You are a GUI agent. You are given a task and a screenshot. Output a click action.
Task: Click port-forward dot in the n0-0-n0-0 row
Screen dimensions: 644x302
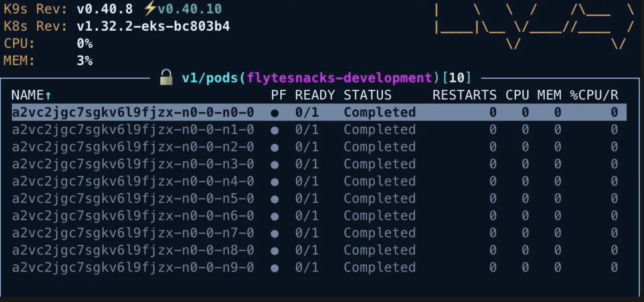tap(274, 113)
